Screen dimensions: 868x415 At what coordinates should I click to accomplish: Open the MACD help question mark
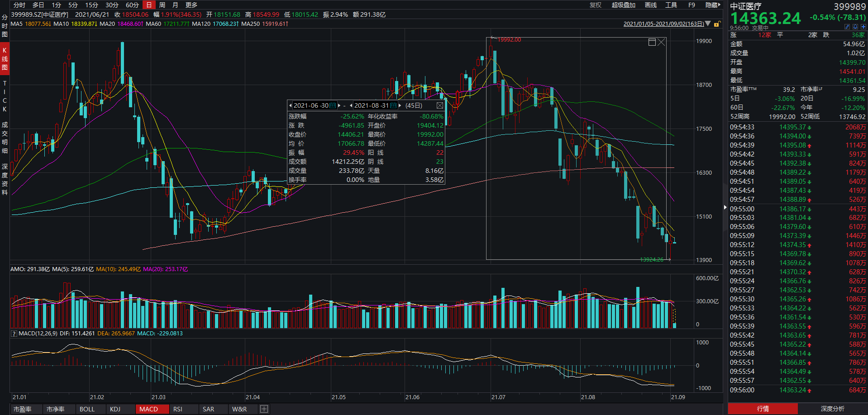pyautogui.click(x=14, y=334)
